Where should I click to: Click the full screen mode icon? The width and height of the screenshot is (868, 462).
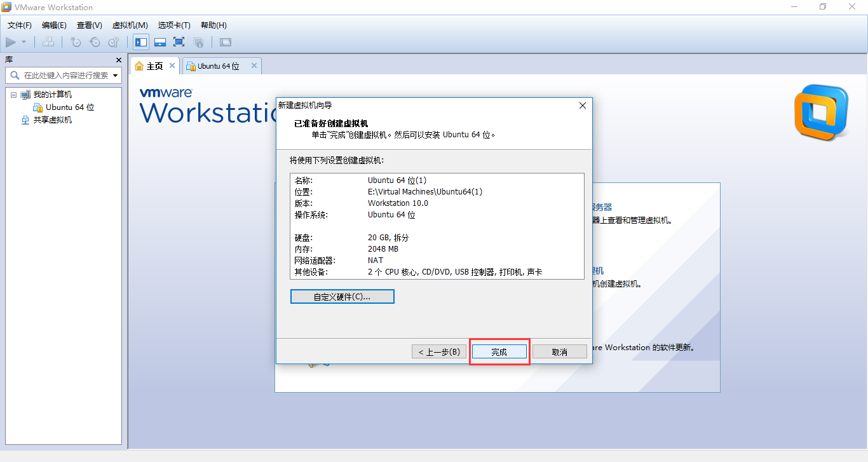179,42
